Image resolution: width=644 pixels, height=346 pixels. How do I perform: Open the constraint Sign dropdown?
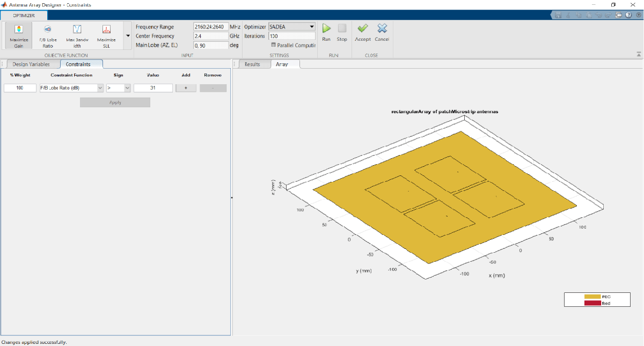119,88
